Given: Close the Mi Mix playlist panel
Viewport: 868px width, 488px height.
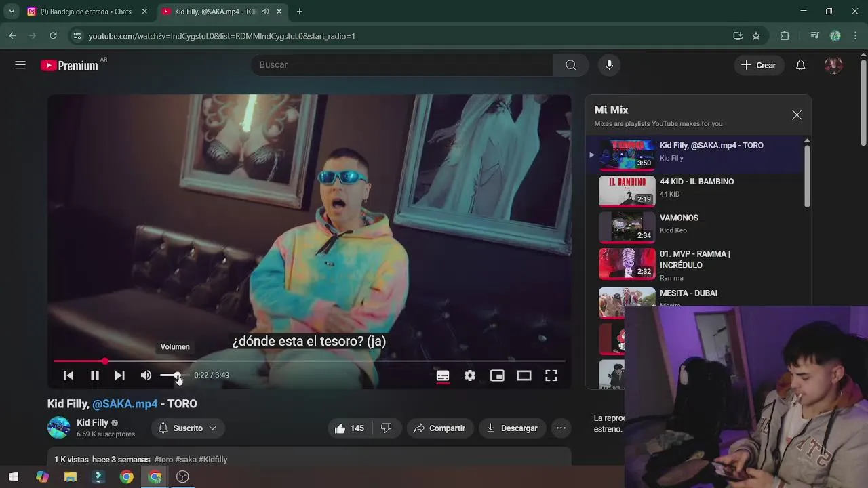Looking at the screenshot, I should (x=797, y=115).
